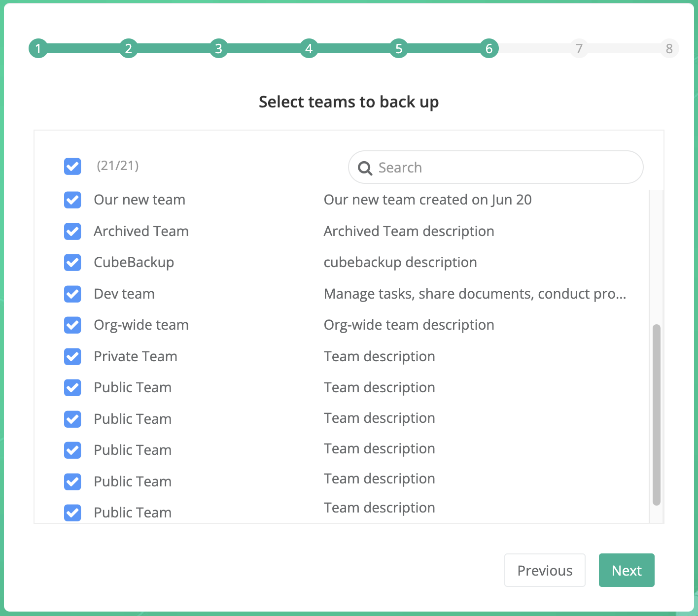
Task: Click the magnifying glass search icon
Action: 365,168
